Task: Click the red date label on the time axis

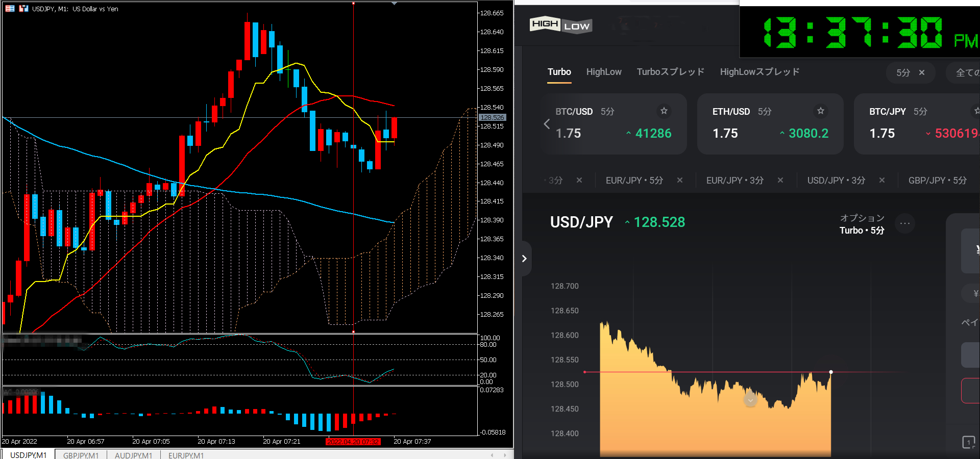Action: click(353, 442)
